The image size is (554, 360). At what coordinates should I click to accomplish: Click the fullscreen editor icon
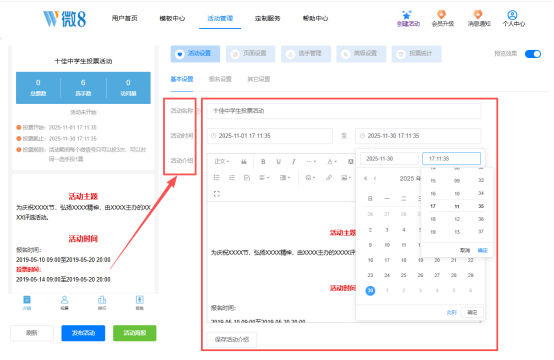click(217, 194)
